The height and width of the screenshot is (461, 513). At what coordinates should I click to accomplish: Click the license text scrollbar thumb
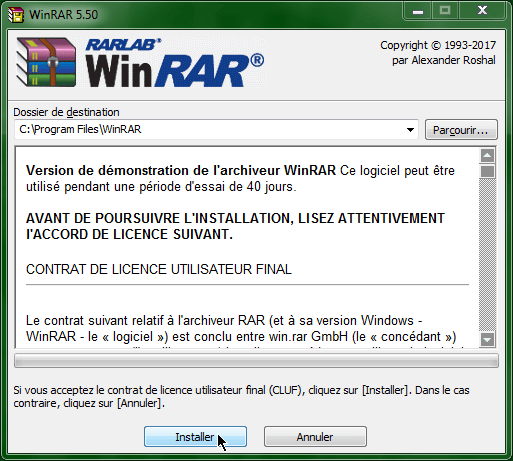(487, 171)
